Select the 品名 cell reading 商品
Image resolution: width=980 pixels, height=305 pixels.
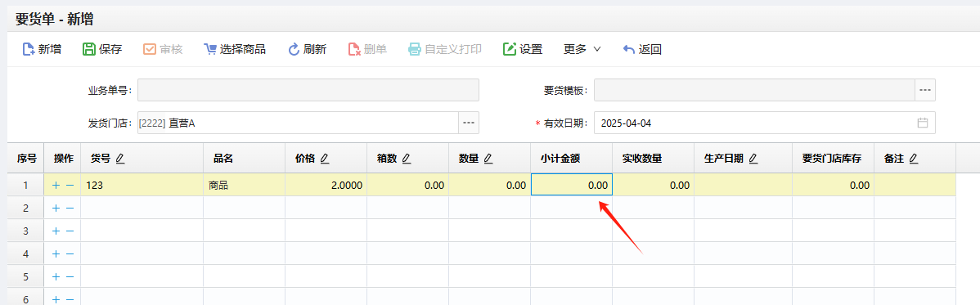pyautogui.click(x=245, y=185)
